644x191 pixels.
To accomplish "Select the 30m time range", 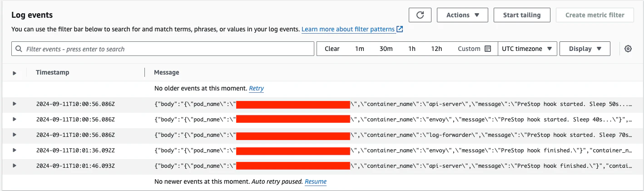I will tap(386, 49).
